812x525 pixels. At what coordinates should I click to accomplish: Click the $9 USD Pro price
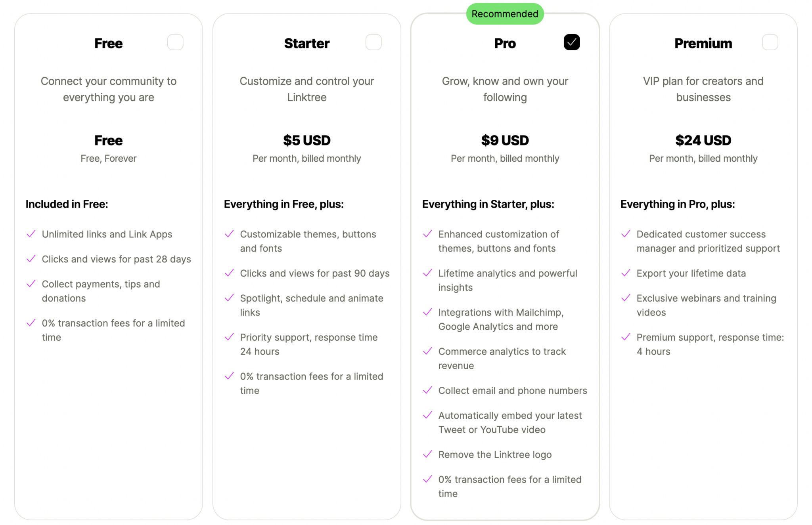coord(505,140)
